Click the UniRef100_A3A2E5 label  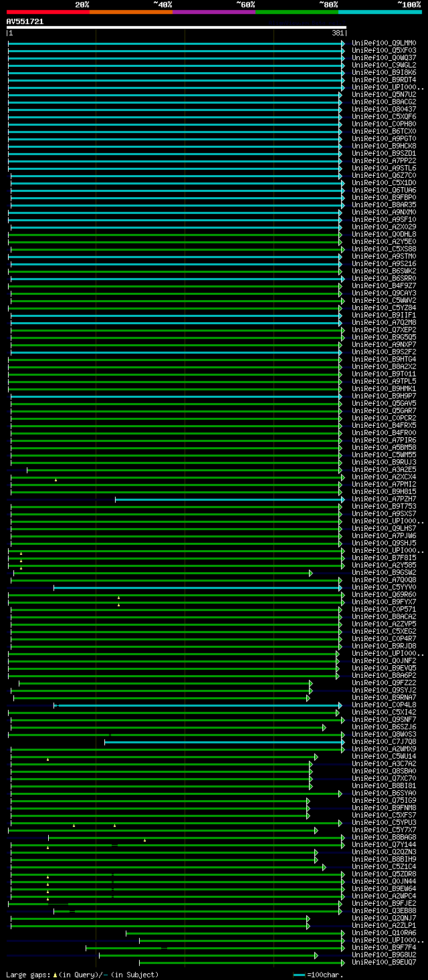384,470
